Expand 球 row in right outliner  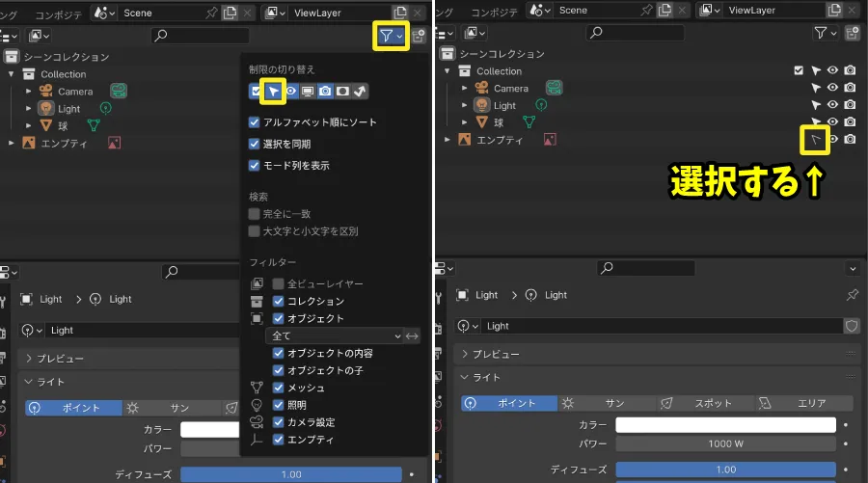[x=465, y=122]
